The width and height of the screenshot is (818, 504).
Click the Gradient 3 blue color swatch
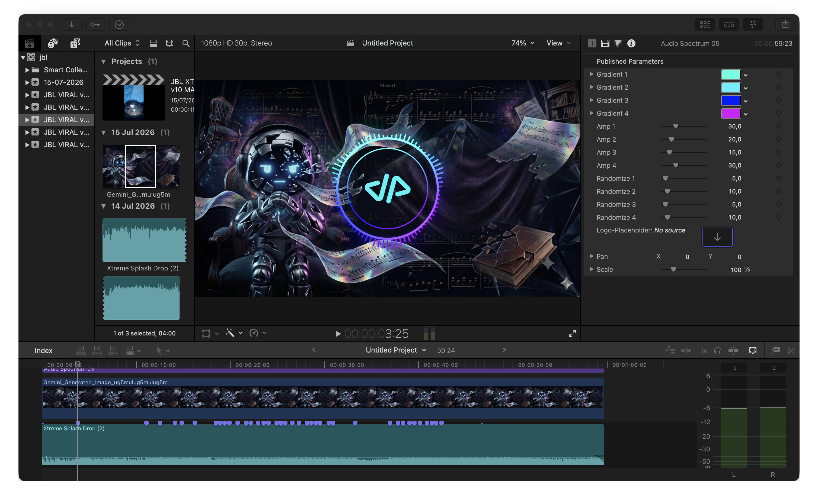pos(731,100)
